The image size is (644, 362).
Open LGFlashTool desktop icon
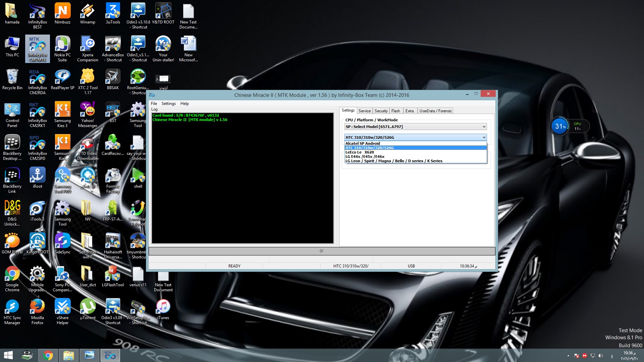point(113,277)
